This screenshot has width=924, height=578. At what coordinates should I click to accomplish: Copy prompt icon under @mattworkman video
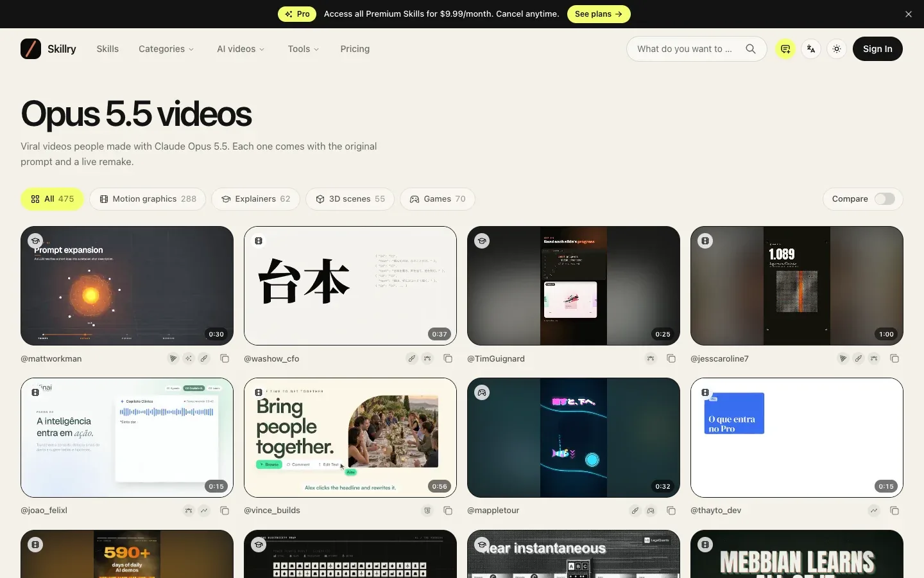pyautogui.click(x=225, y=358)
